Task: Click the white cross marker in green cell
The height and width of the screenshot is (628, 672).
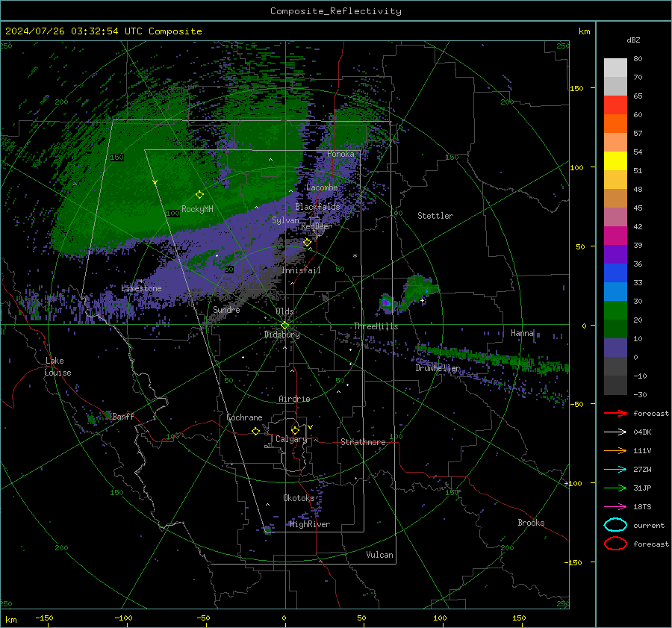Action: point(422,300)
